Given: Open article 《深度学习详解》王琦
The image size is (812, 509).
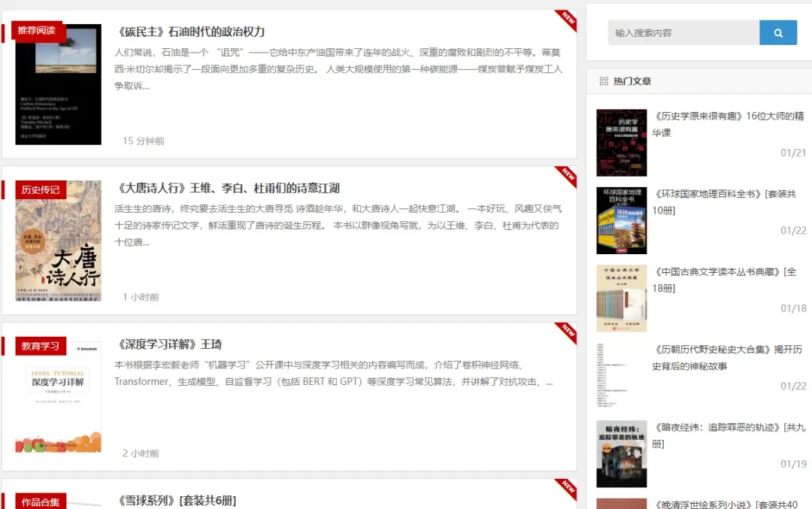Looking at the screenshot, I should tap(169, 344).
